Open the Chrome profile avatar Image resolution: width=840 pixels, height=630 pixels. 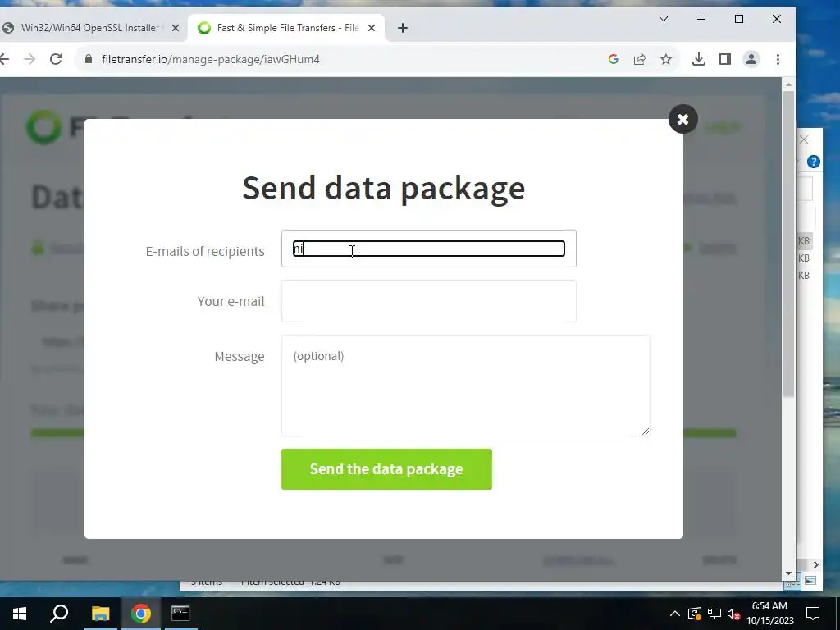(751, 59)
